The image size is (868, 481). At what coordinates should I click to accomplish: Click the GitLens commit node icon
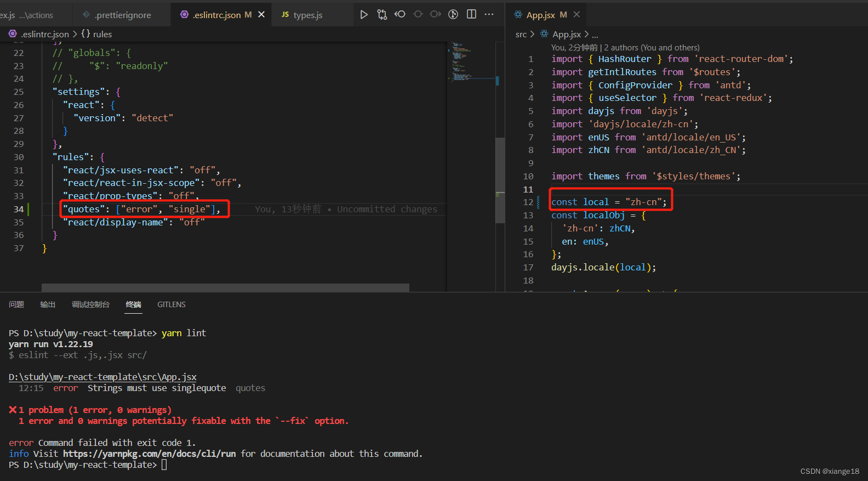tap(418, 14)
